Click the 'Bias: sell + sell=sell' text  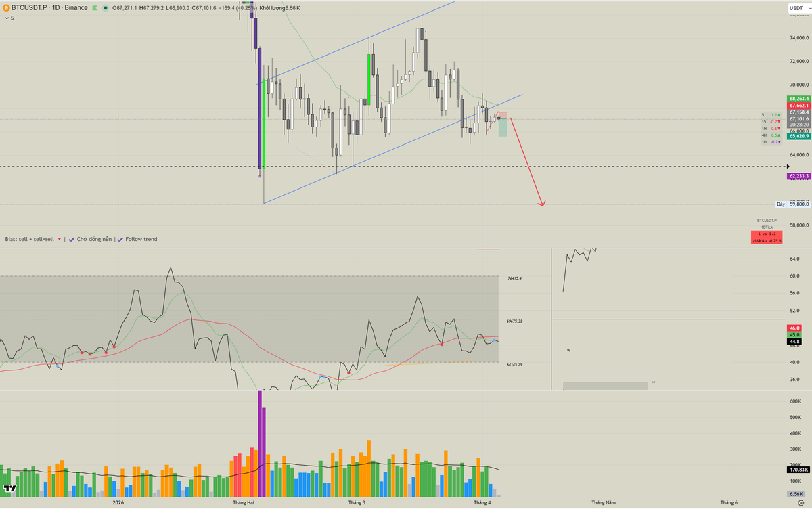point(30,239)
